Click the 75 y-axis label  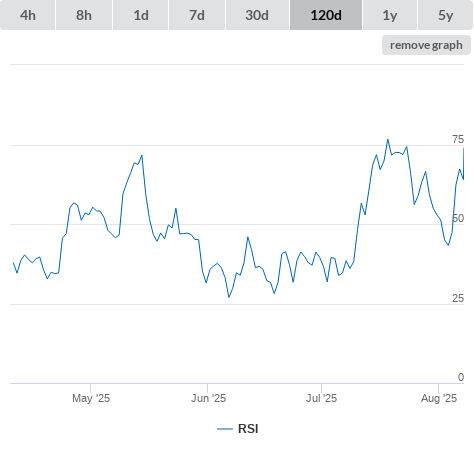(x=458, y=139)
